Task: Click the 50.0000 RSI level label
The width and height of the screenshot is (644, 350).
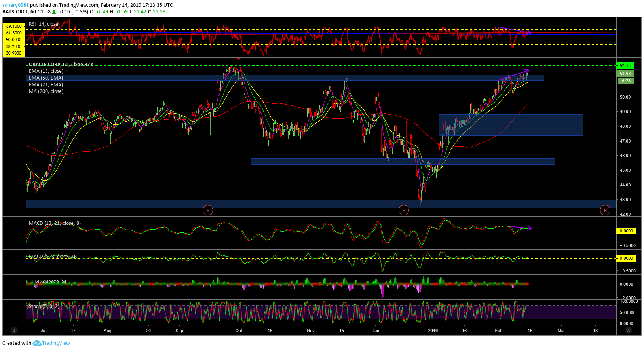Action: [14, 40]
